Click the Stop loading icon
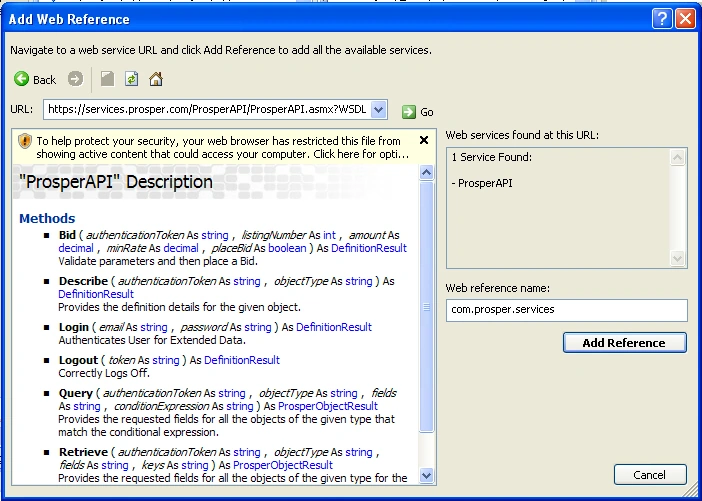 tap(107, 79)
